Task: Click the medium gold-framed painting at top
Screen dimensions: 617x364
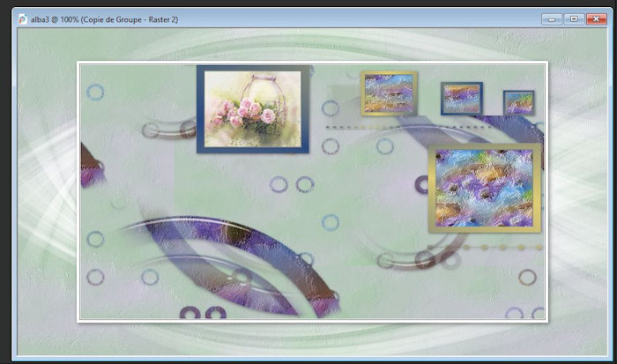Action: 389,93
